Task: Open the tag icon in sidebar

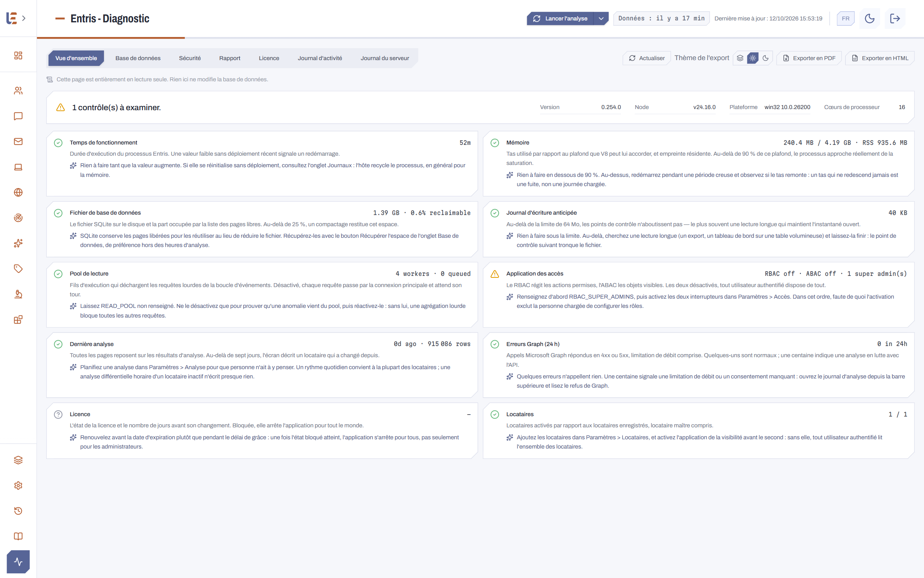Action: [x=18, y=269]
